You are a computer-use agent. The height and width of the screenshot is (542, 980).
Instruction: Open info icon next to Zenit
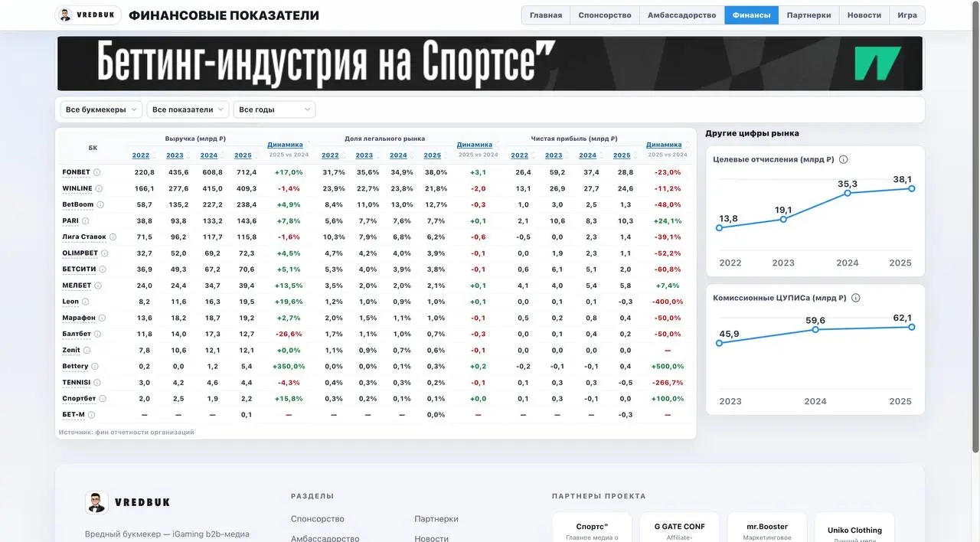click(x=87, y=351)
